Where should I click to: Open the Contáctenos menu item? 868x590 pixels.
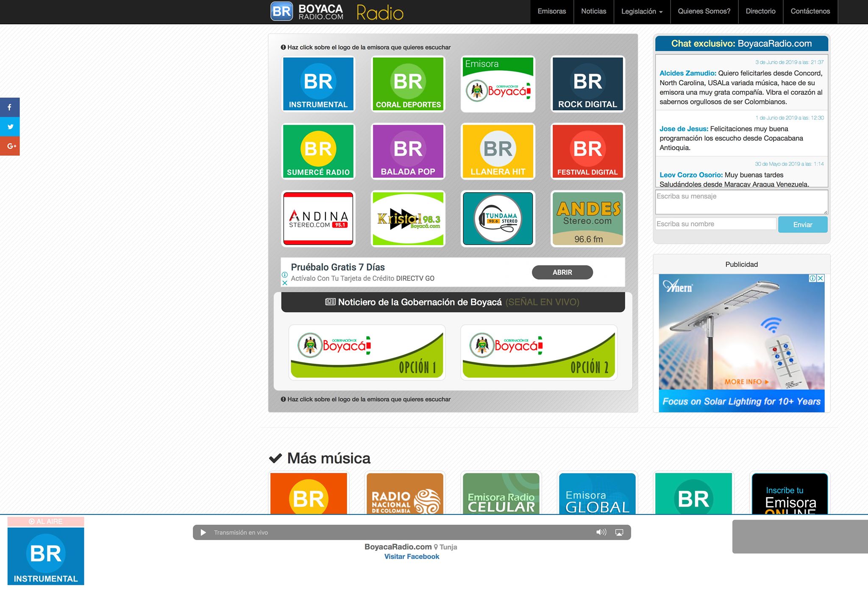click(x=810, y=11)
